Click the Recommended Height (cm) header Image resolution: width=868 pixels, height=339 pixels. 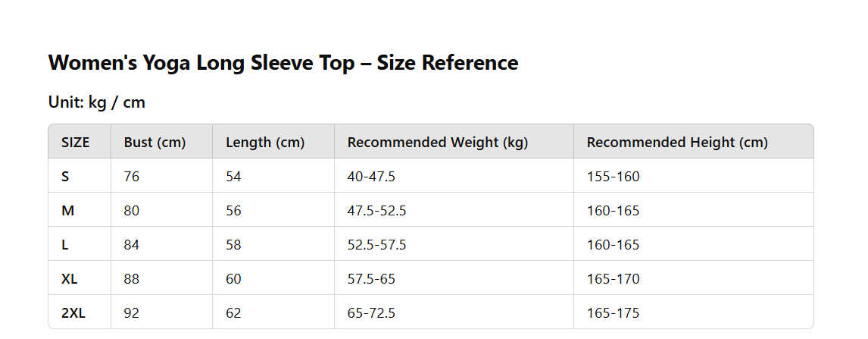[x=677, y=143]
